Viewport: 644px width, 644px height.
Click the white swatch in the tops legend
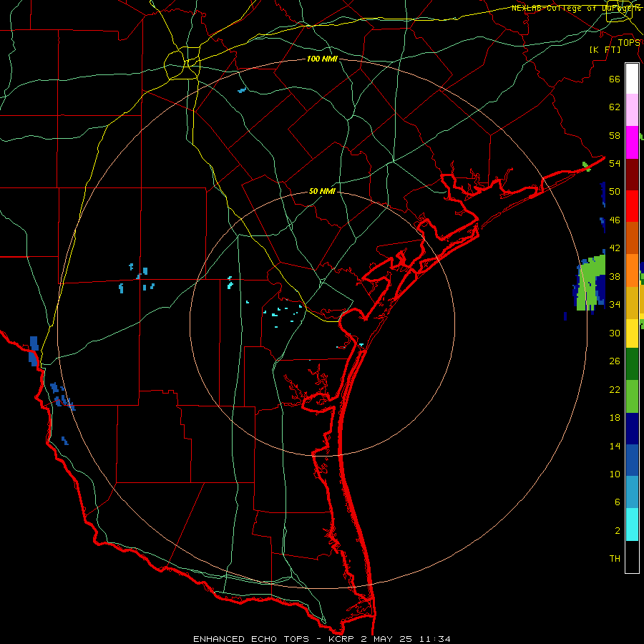[x=632, y=79]
